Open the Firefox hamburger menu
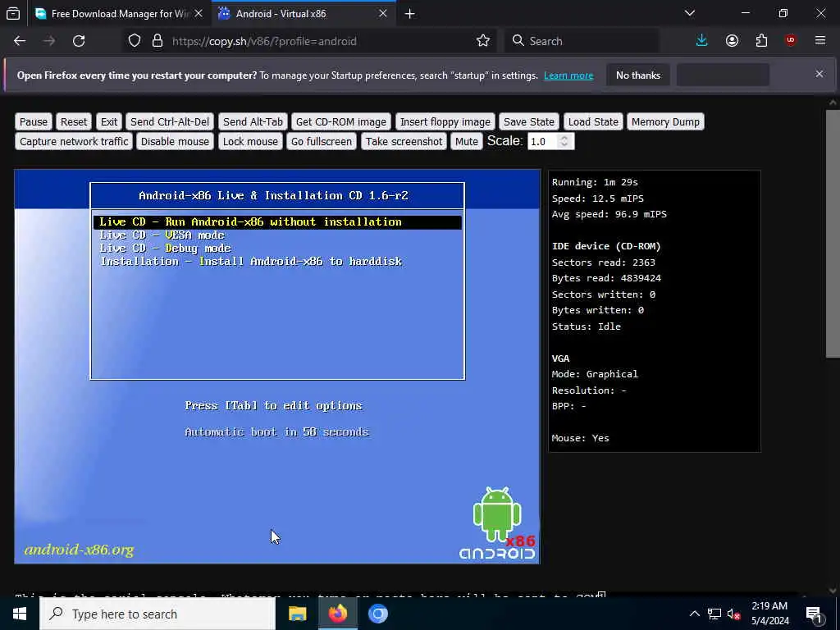 coord(820,41)
